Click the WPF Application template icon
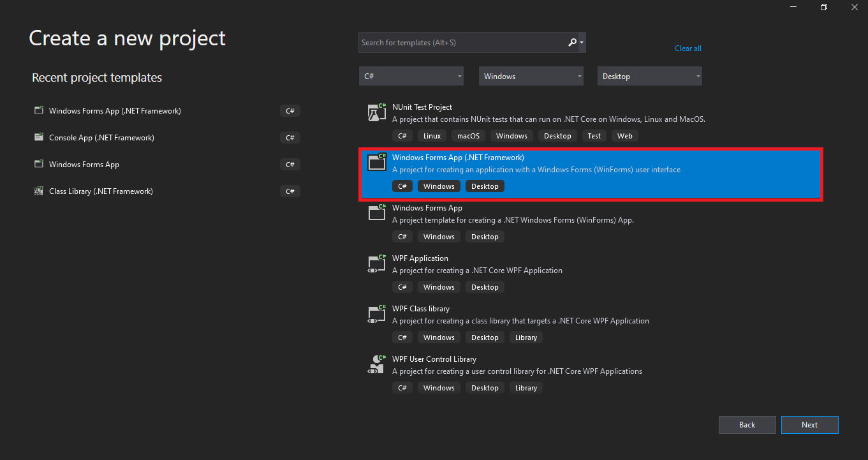Viewport: 868px width, 460px height. pos(377,263)
